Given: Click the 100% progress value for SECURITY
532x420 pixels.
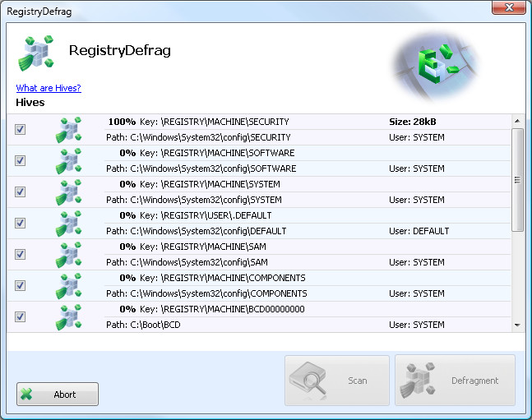Looking at the screenshot, I should 123,122.
